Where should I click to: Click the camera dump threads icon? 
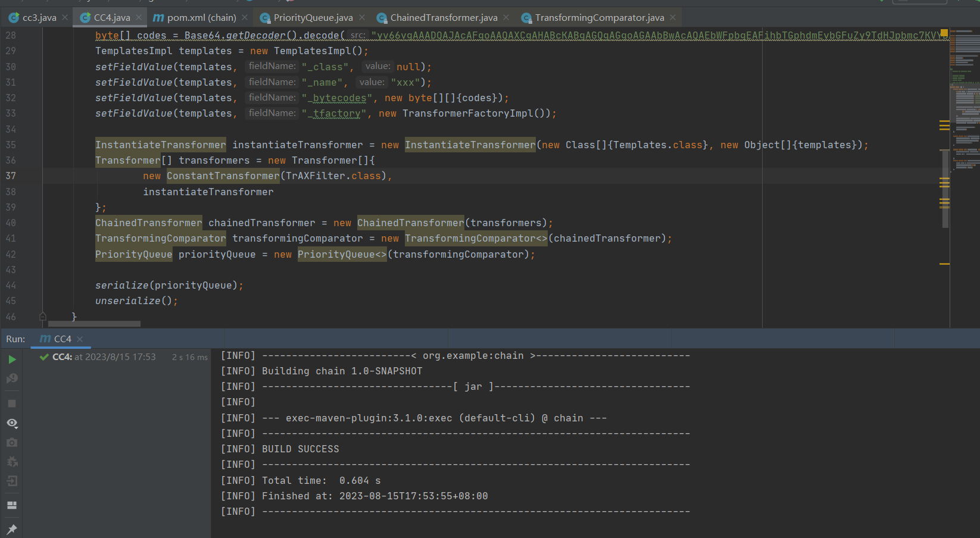pyautogui.click(x=12, y=443)
